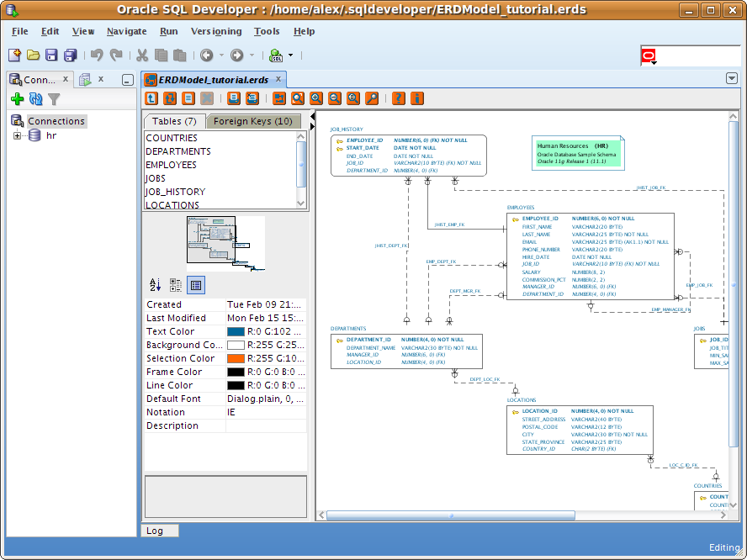Toggle alphabetical sort of properties
747x560 pixels.
point(155,285)
